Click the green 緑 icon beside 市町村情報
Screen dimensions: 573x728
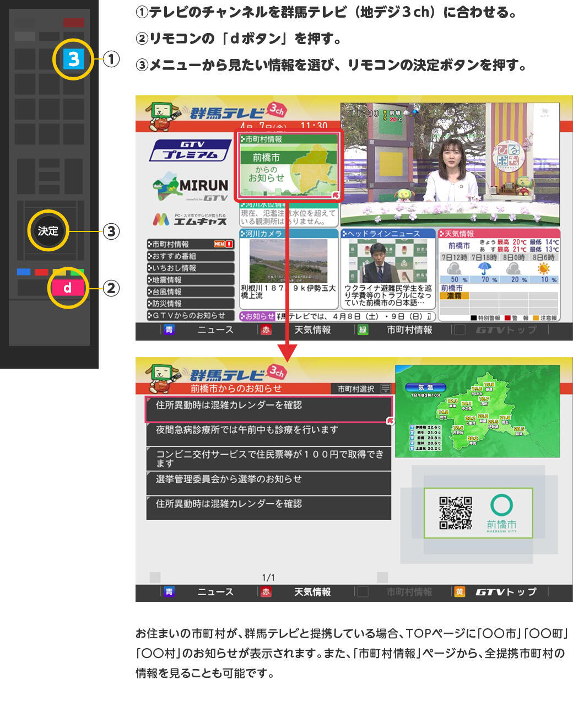pos(363,330)
